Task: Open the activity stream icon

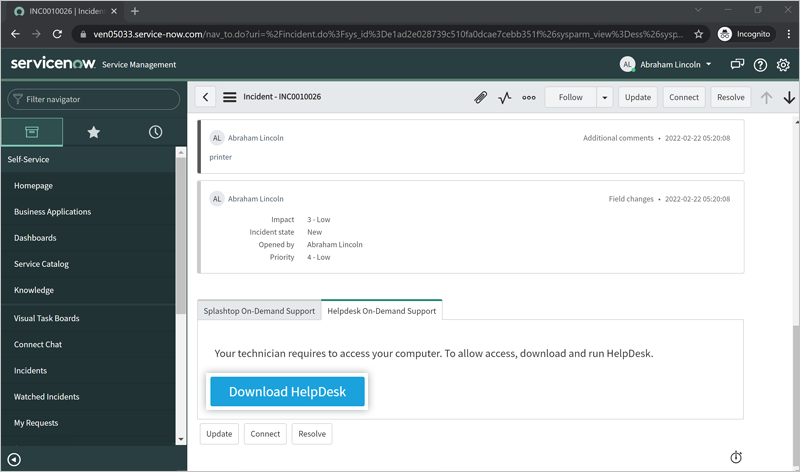Action: point(505,97)
